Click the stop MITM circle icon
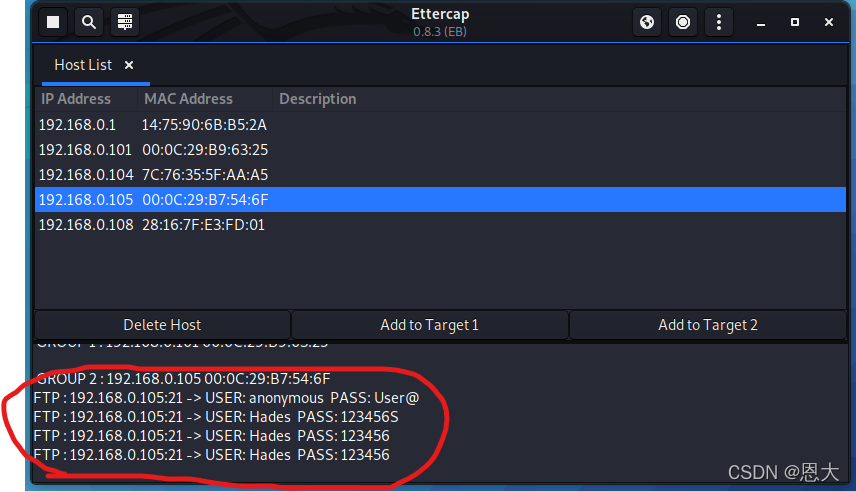 pyautogui.click(x=683, y=21)
